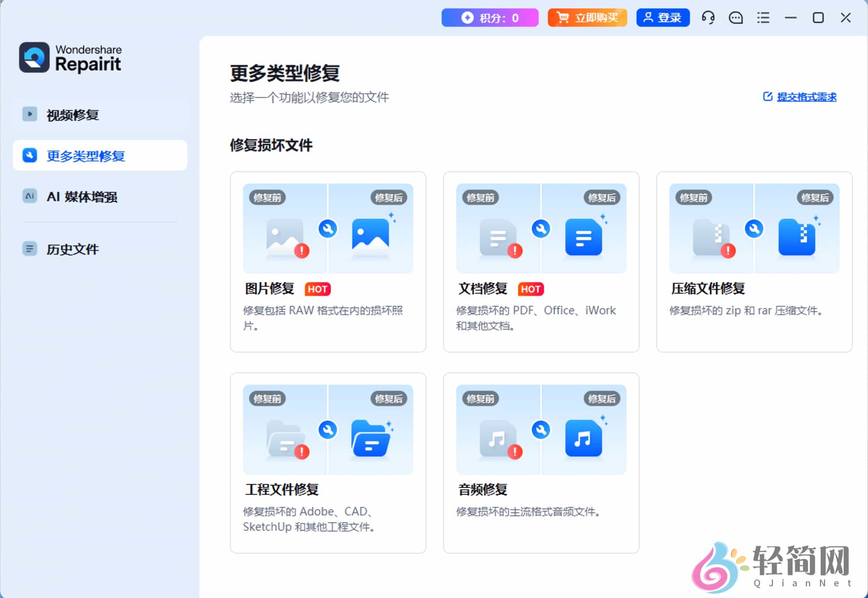868x598 pixels.
Task: Open the hamburger list menu icon
Action: tap(763, 18)
